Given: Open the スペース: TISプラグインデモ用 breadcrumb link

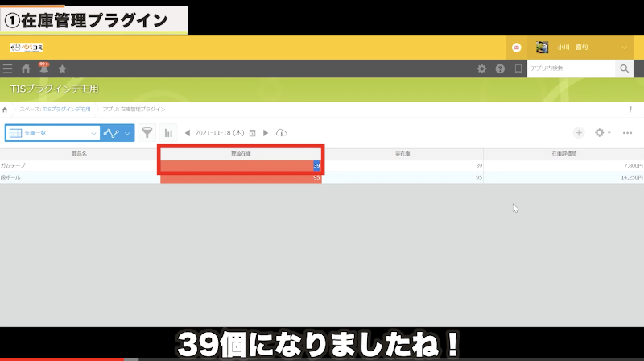Looking at the screenshot, I should click(x=55, y=109).
